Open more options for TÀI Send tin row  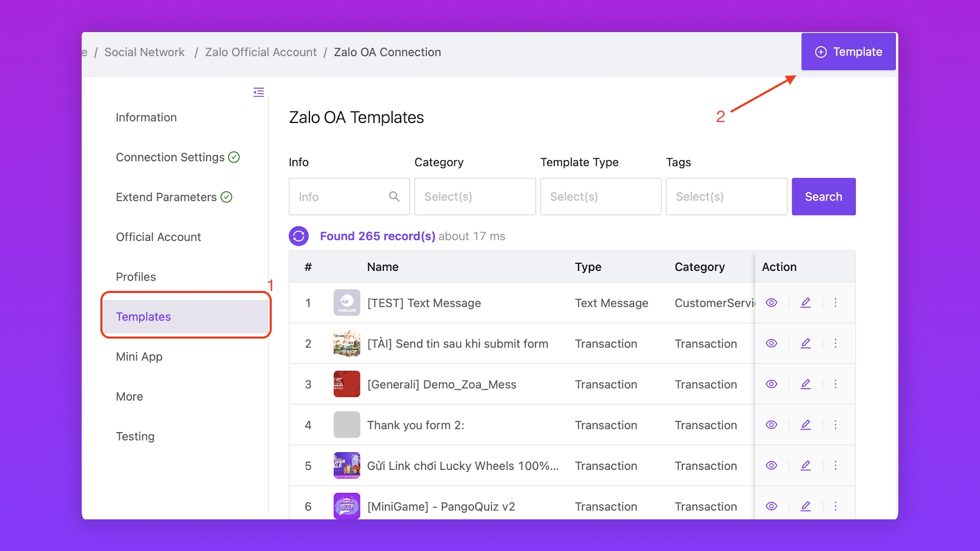pos(836,343)
